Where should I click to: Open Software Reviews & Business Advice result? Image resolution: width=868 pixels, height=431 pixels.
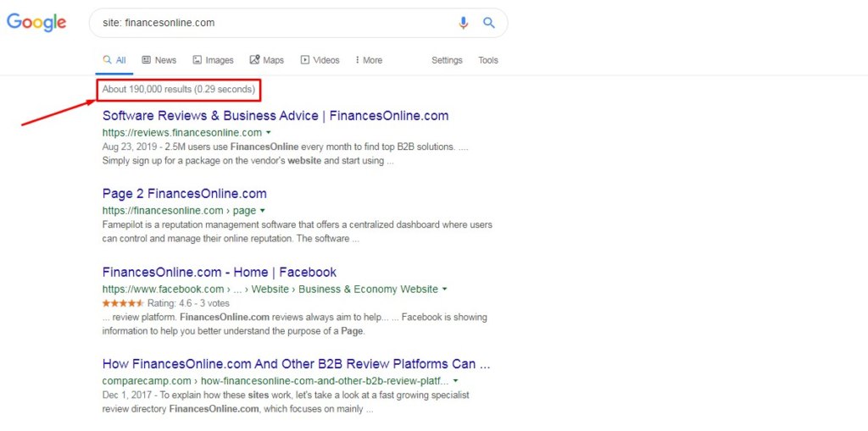click(x=275, y=116)
